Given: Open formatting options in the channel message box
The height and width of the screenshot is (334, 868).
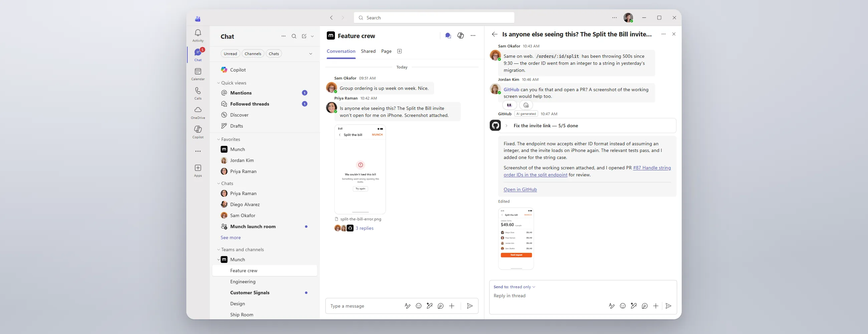Looking at the screenshot, I should click(407, 306).
